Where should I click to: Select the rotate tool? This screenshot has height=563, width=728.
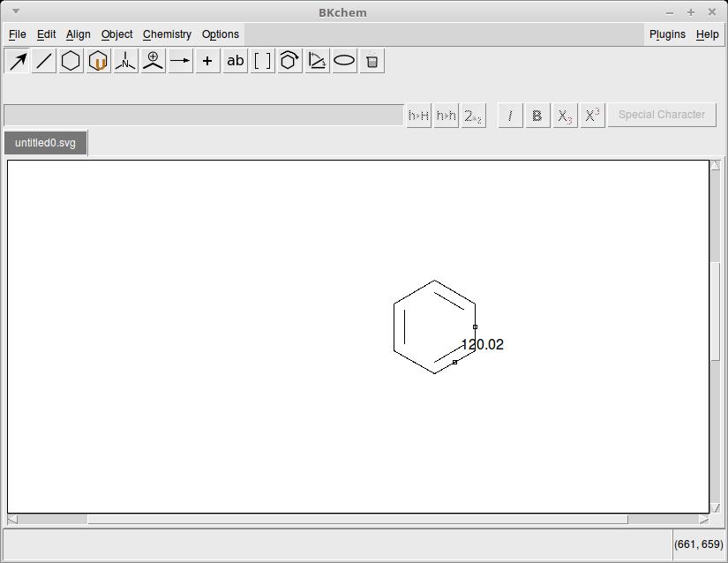point(290,61)
